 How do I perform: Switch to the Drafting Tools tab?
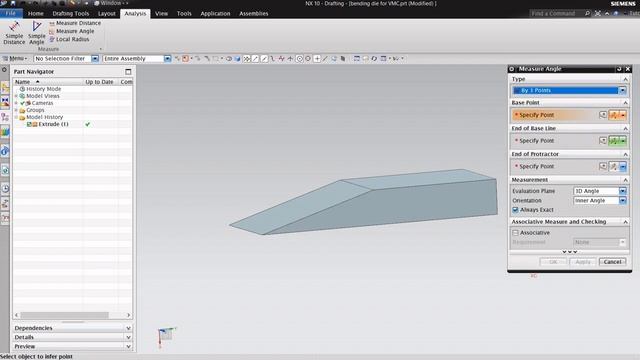click(71, 13)
